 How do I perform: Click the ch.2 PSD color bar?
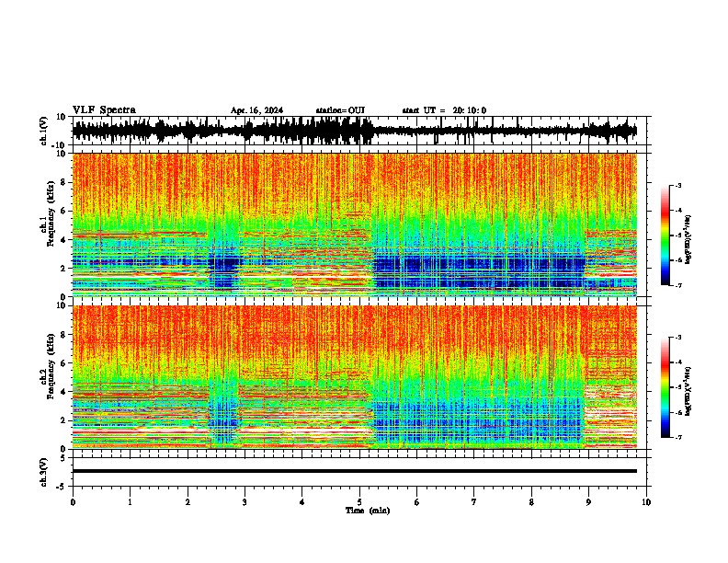pyautogui.click(x=665, y=387)
